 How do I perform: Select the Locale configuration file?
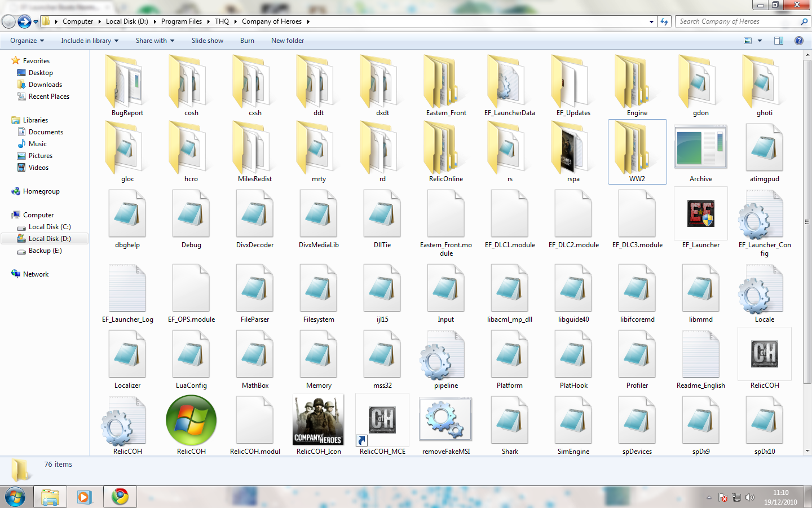point(765,292)
